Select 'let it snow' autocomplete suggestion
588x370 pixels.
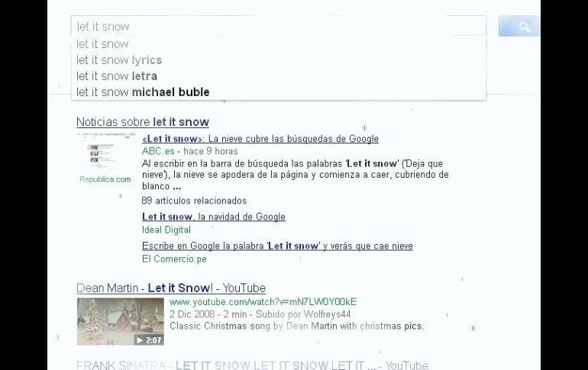click(102, 44)
